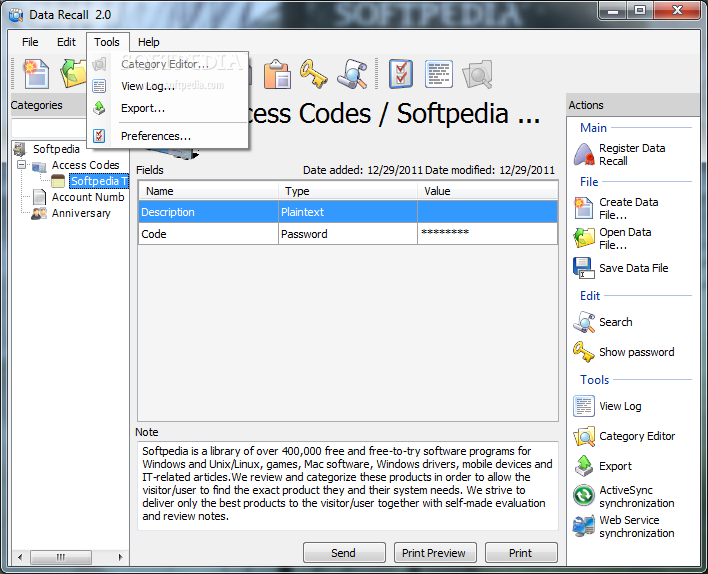
Task: Select the Account Numb category
Action: coord(88,197)
